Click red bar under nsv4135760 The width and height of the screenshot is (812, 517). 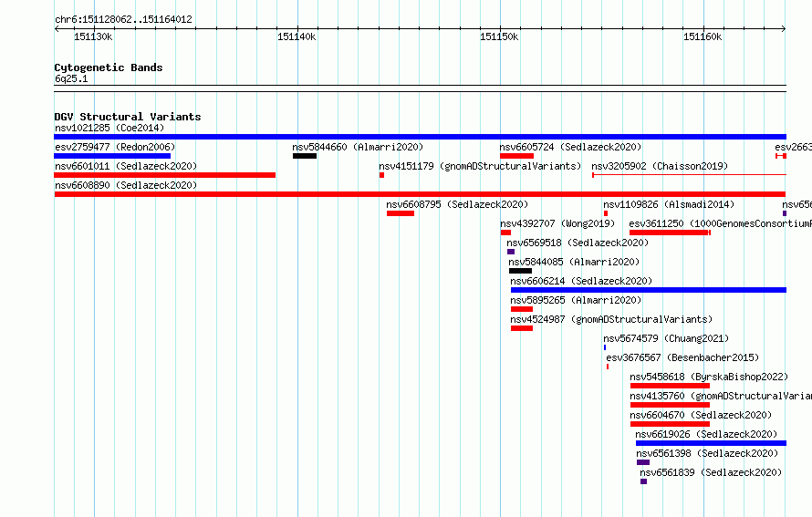tap(670, 405)
